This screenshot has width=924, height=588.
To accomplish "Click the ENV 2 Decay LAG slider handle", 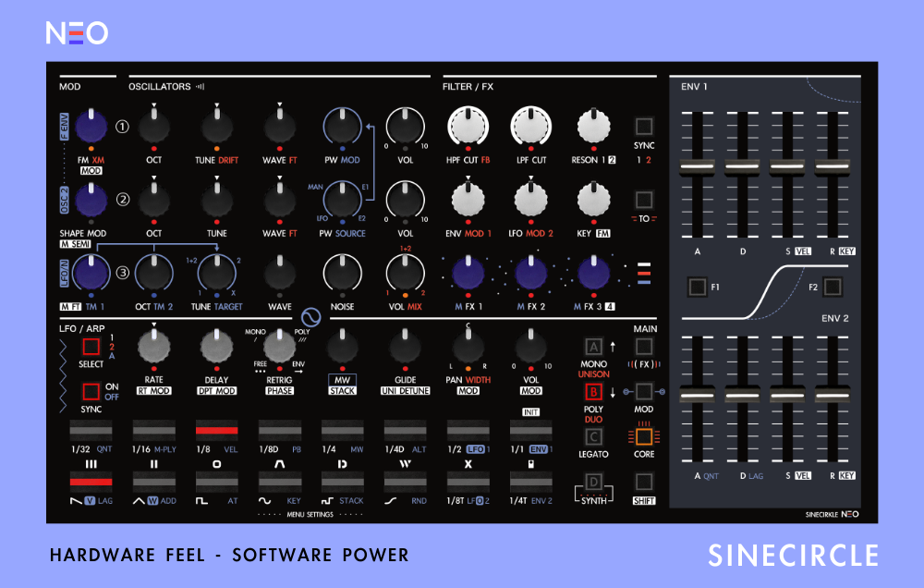I will coord(743,394).
